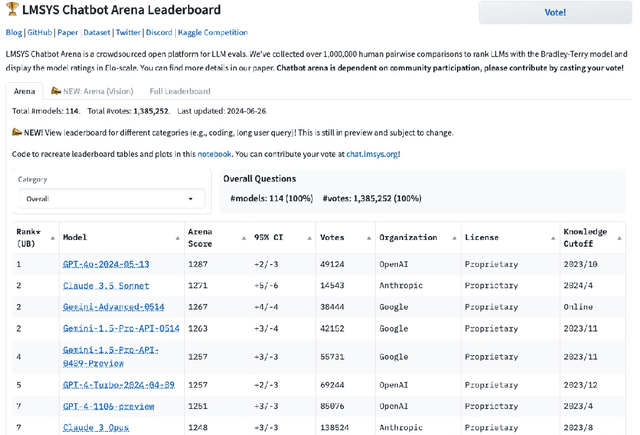Click sort arrow on Votes column
Screen dimensions: 640x435
(367, 238)
